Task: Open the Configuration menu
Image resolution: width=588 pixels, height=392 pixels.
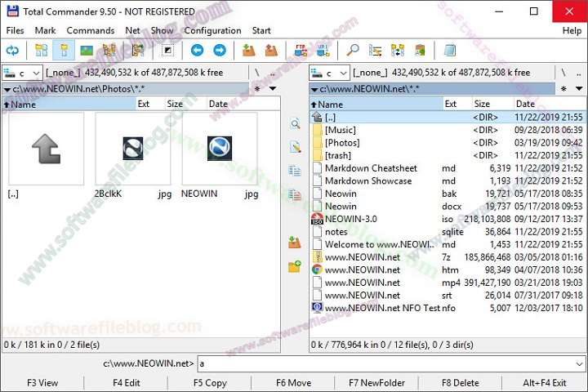Action: pyautogui.click(x=212, y=30)
